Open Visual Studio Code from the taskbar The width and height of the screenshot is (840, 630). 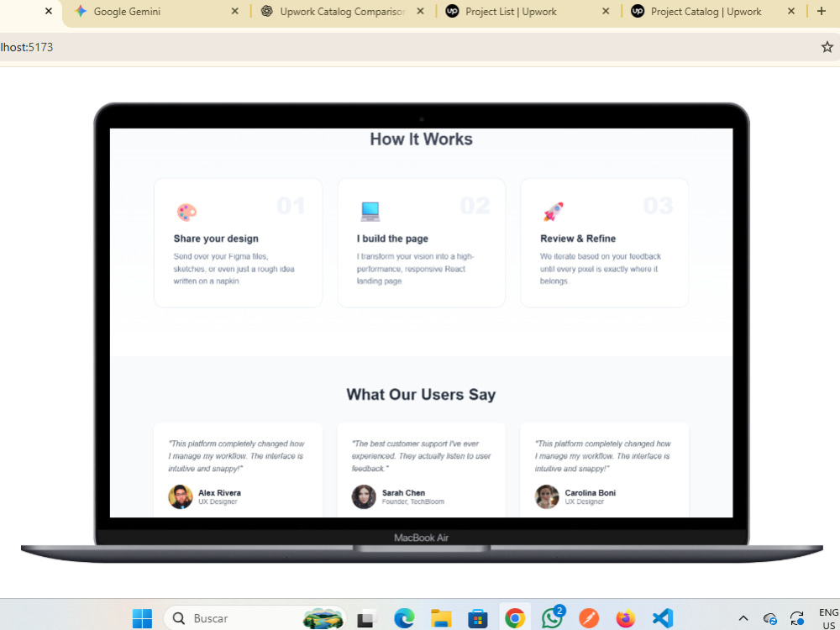(x=663, y=618)
